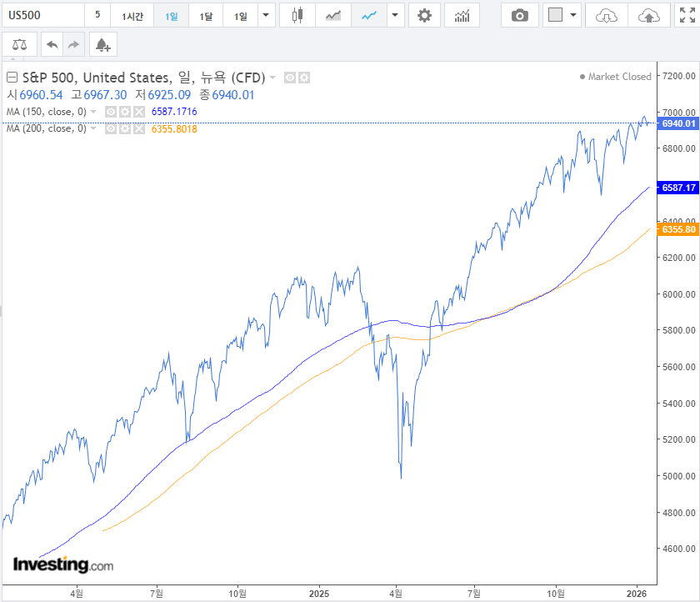Click the second 1일 interval button before dropdown
Screen dimensions: 700x602
coord(240,15)
